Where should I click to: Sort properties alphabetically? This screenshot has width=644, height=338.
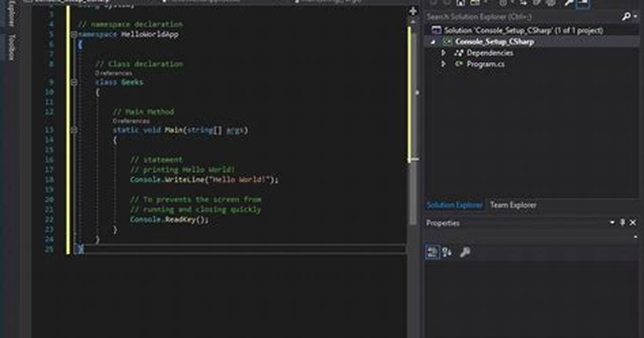(x=447, y=252)
